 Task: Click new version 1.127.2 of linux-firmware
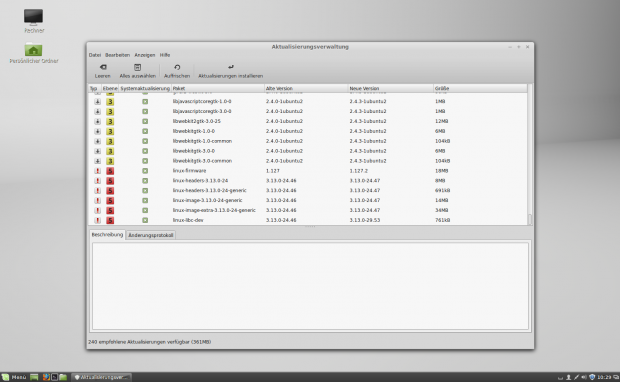[x=358, y=171]
